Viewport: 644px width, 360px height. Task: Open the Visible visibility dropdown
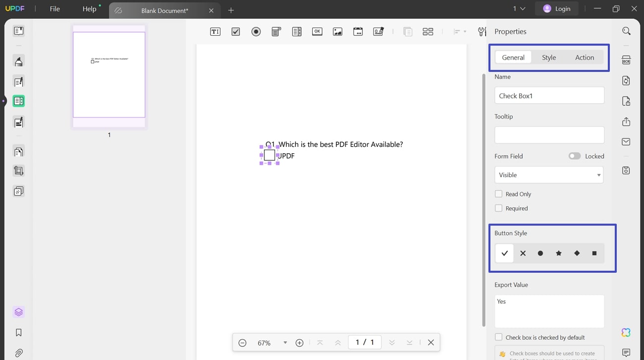coord(549,175)
